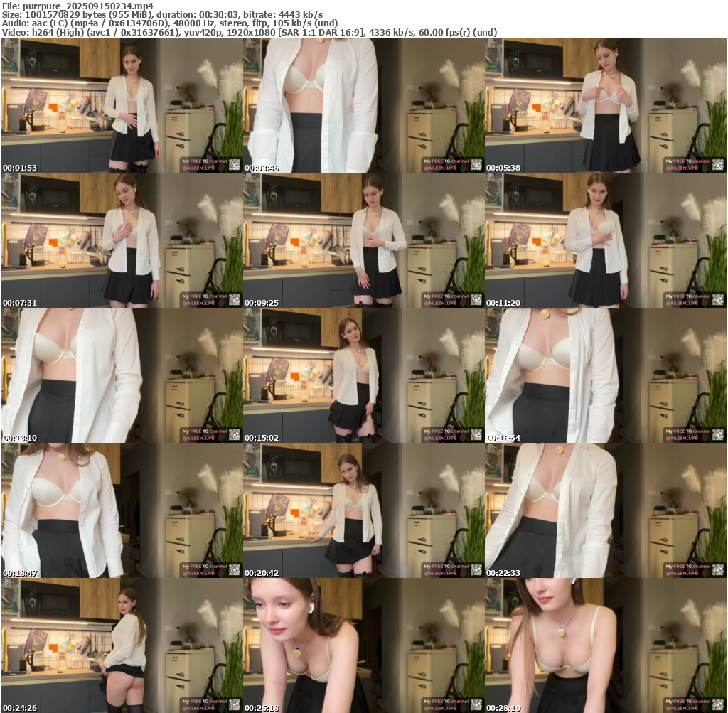This screenshot has height=713, width=728.
Task: Jump to the frame at 00:20:42
Action: click(x=363, y=510)
